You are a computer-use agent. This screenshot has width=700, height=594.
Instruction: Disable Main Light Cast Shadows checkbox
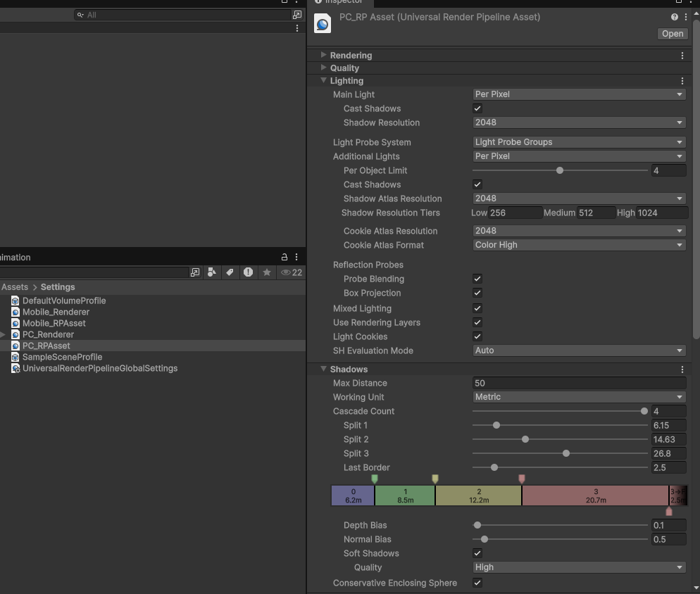(x=477, y=108)
